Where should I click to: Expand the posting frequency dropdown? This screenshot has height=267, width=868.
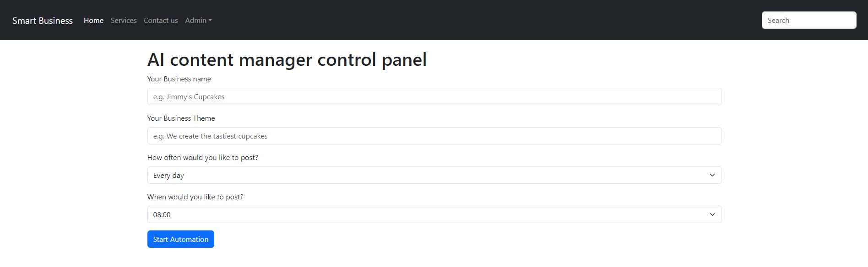(x=434, y=175)
